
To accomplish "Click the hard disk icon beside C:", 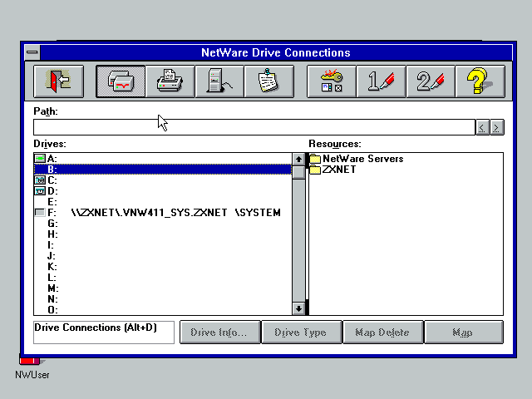I will (40, 180).
